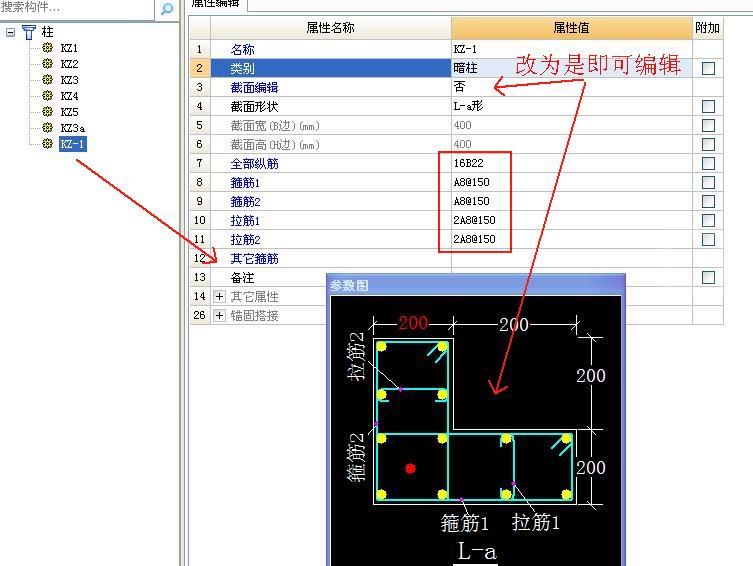Click the KZ3a component gear icon
Screen dimensions: 753x566
[x=47, y=127]
